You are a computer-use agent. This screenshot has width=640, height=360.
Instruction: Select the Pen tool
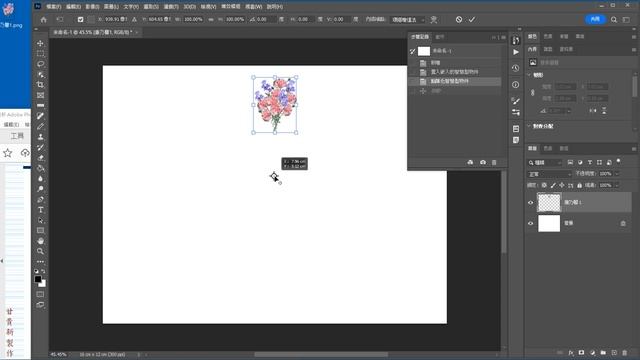point(40,200)
